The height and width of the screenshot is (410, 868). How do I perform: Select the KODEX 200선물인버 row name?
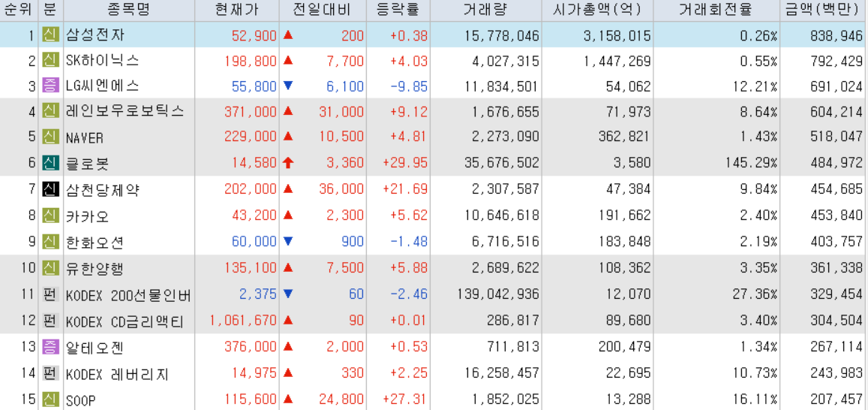click(x=128, y=295)
